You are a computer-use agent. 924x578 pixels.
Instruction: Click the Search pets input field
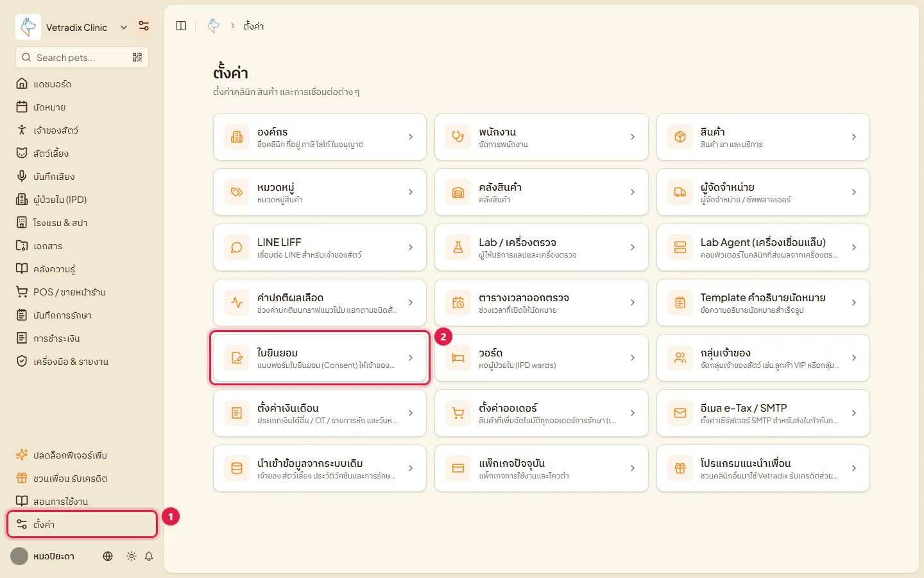click(x=82, y=57)
